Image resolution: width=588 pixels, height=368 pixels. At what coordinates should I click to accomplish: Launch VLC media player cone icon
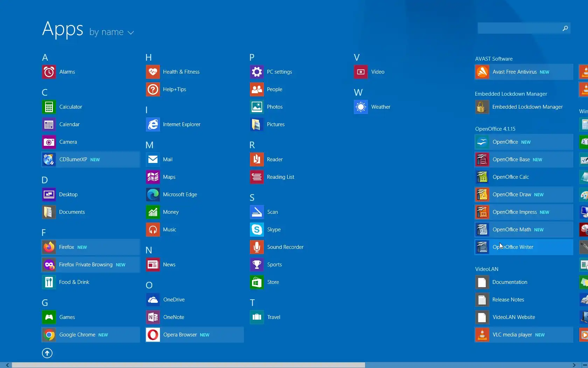(482, 335)
